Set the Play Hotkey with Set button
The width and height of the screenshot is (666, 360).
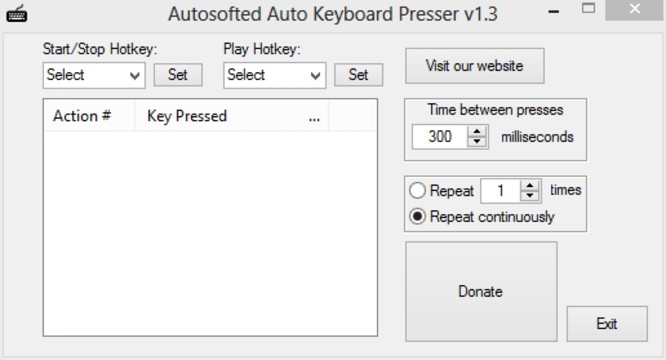tap(358, 75)
